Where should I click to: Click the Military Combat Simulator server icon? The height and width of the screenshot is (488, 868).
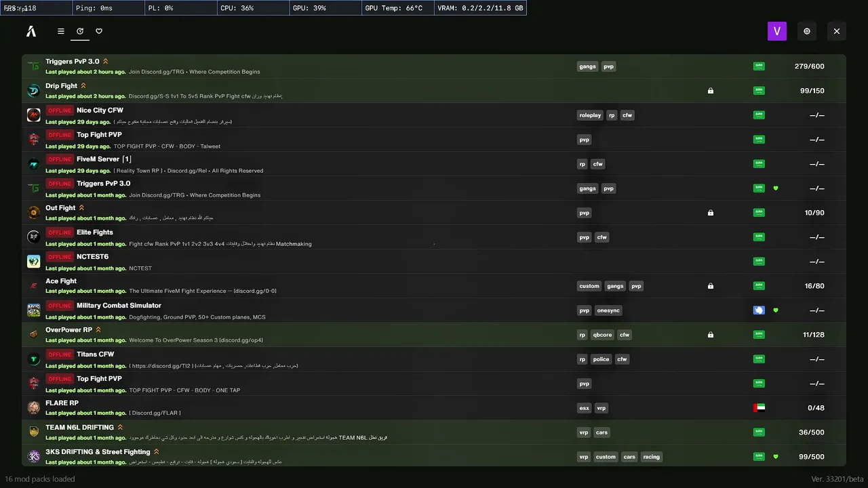tap(34, 310)
